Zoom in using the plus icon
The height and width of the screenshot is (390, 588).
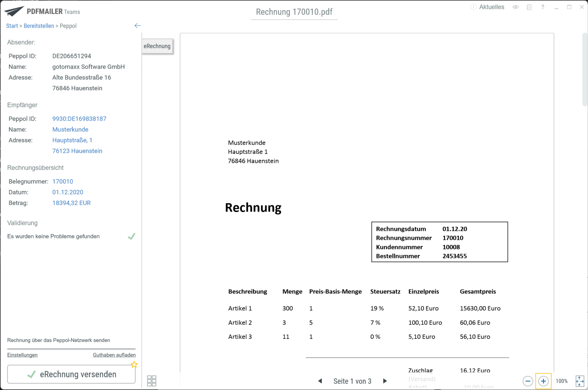(x=544, y=381)
